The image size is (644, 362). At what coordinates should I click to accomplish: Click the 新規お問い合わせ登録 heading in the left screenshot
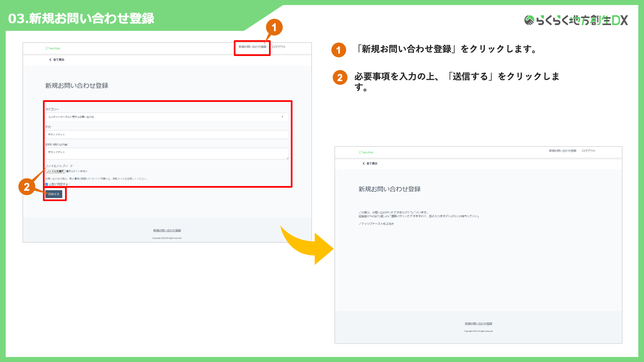(x=77, y=86)
